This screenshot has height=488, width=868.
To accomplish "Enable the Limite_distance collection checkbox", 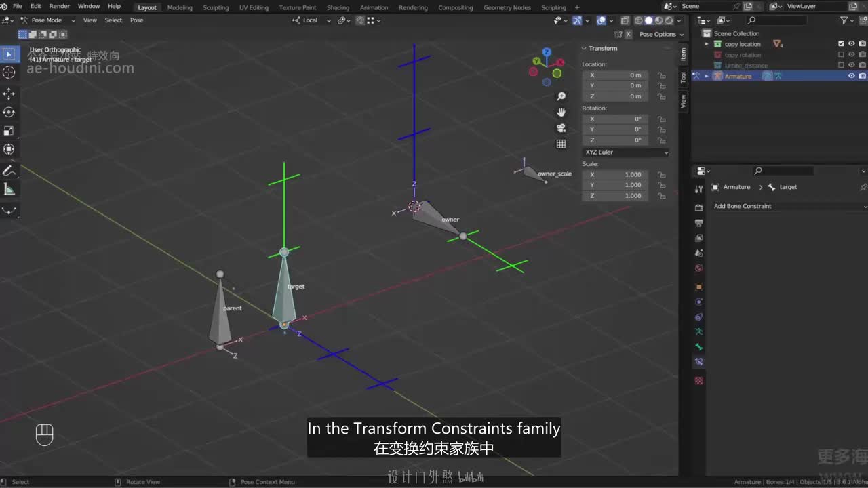I will [x=842, y=66].
